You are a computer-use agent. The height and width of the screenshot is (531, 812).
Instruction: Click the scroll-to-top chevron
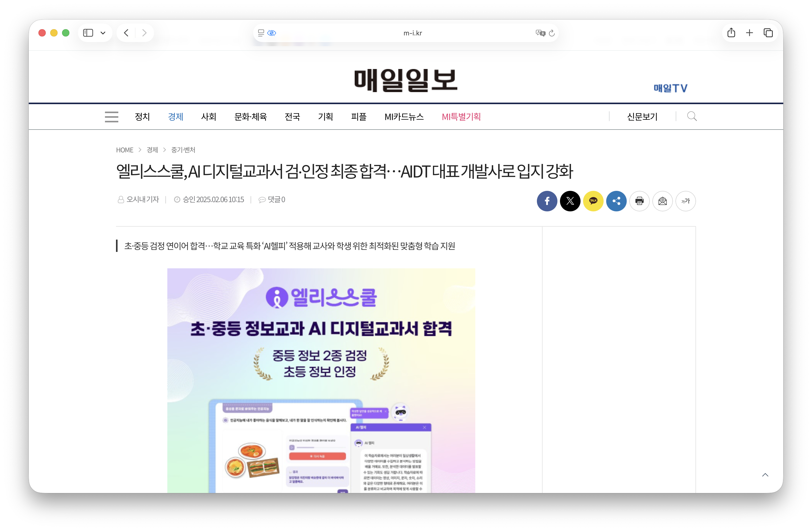coord(765,474)
